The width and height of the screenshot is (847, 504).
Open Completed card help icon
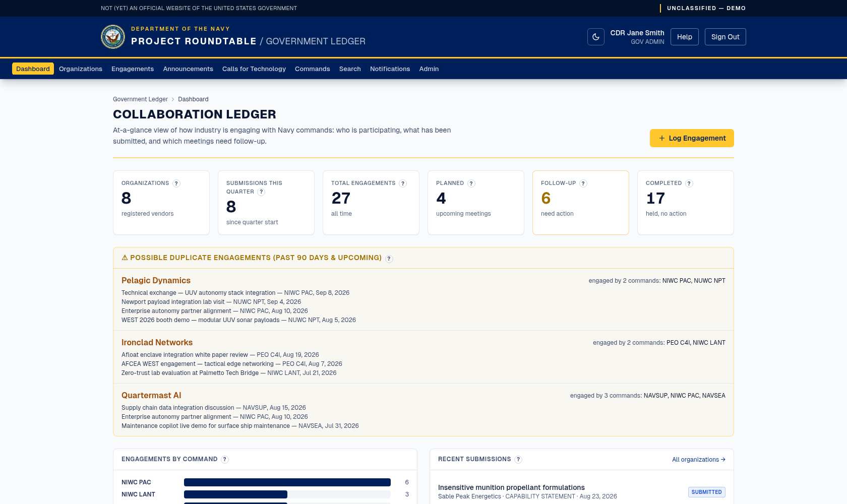pos(689,183)
